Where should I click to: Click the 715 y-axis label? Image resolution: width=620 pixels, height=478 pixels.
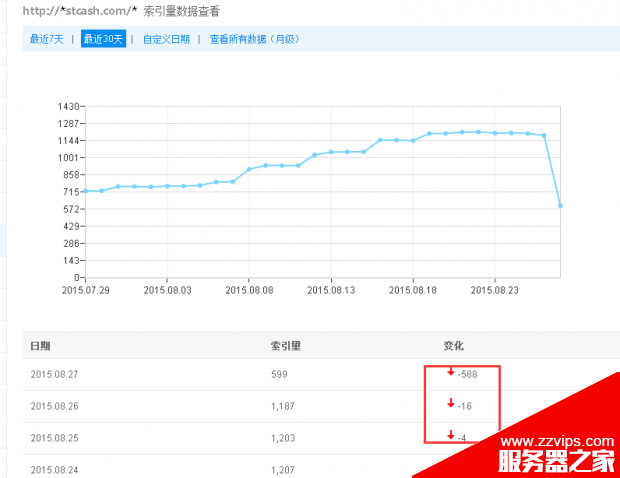[71, 192]
